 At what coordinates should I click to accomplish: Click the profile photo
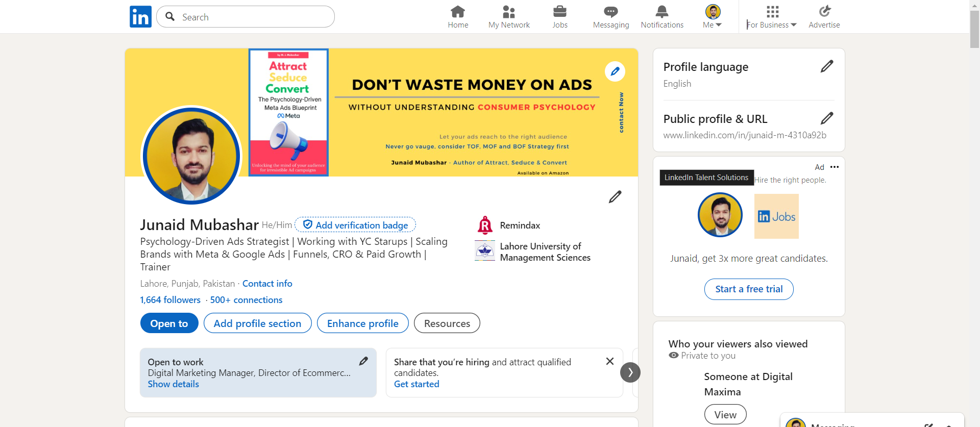click(191, 156)
